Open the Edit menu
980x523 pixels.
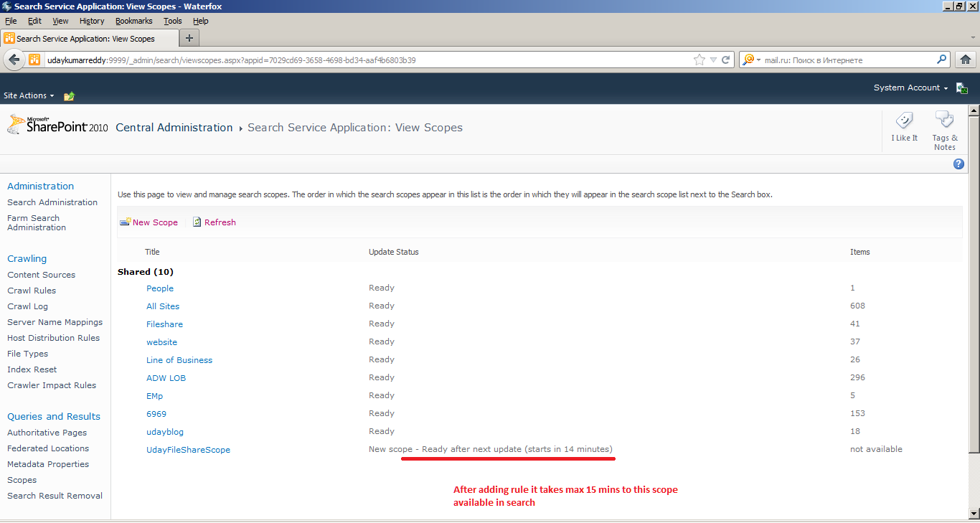34,21
